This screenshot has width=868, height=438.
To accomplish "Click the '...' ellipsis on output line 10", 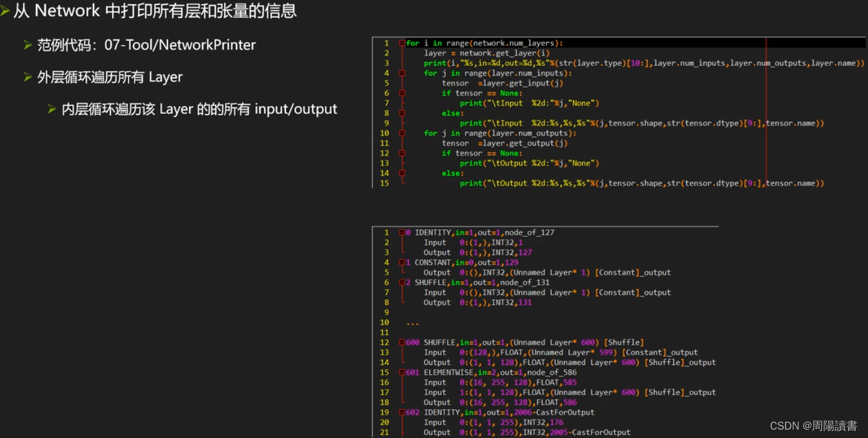I will pyautogui.click(x=413, y=323).
